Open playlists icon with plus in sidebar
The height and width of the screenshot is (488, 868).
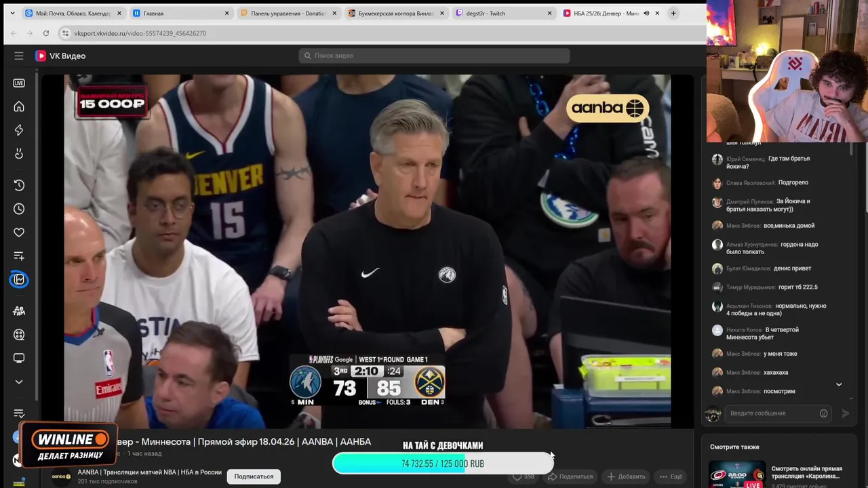click(19, 256)
